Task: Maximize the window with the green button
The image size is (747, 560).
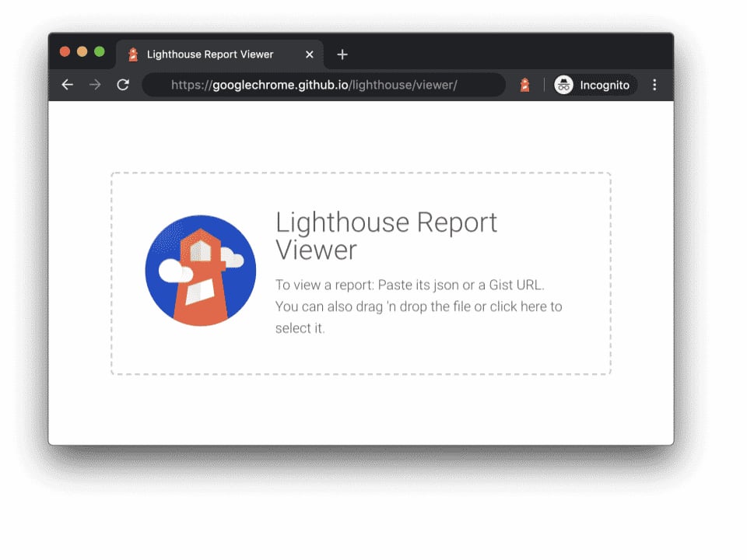Action: click(100, 51)
